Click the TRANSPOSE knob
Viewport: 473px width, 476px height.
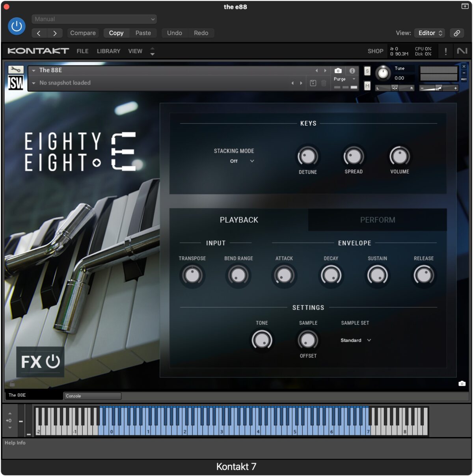click(x=192, y=275)
